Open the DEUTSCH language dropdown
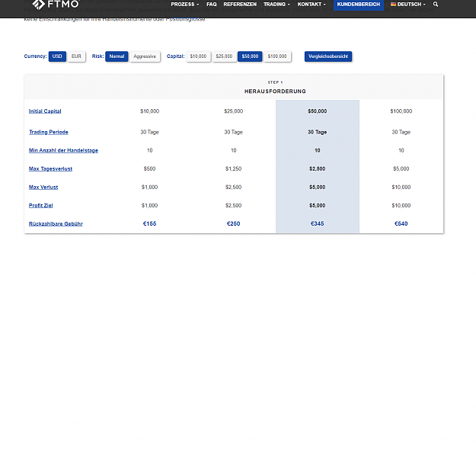Viewport: 476px width, 462px height. coord(408,5)
